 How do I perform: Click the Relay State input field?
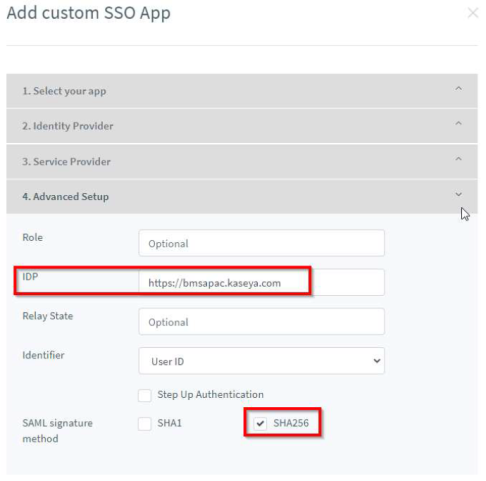point(262,322)
